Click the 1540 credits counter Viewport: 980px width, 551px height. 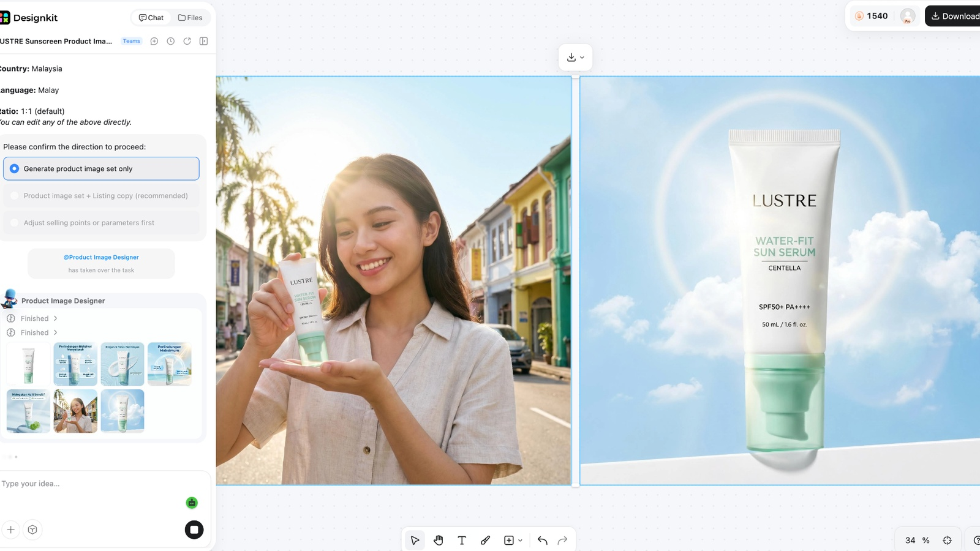(x=871, y=17)
